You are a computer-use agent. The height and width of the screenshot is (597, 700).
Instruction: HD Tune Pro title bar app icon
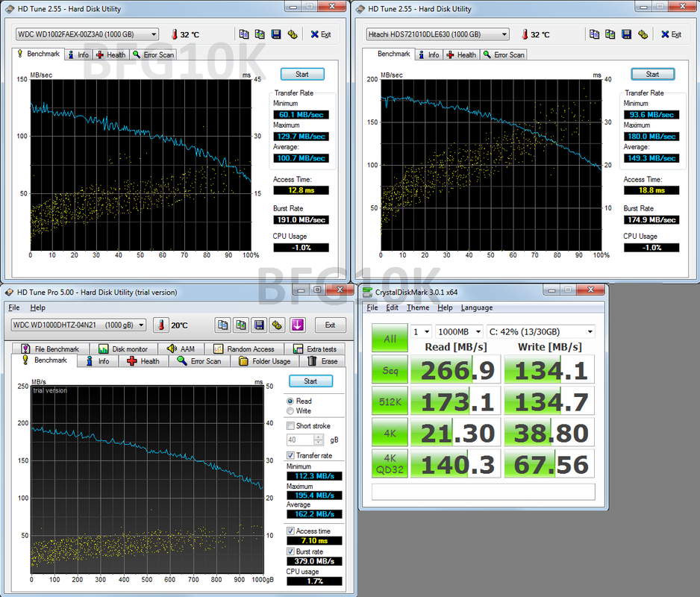10,293
